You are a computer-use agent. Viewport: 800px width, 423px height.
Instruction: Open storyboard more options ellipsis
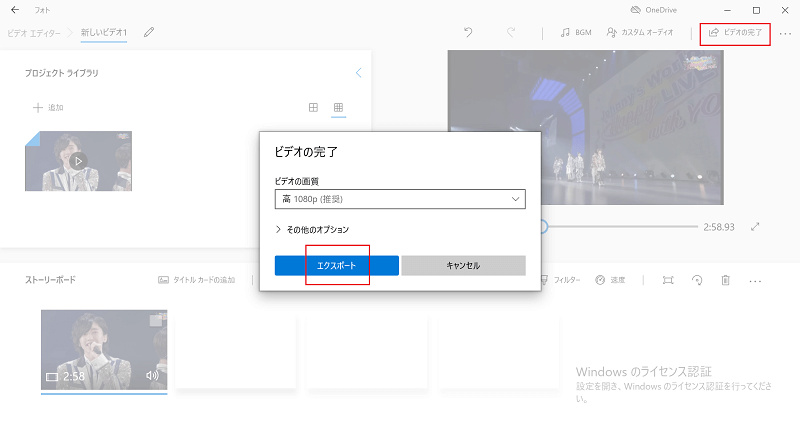tap(755, 281)
